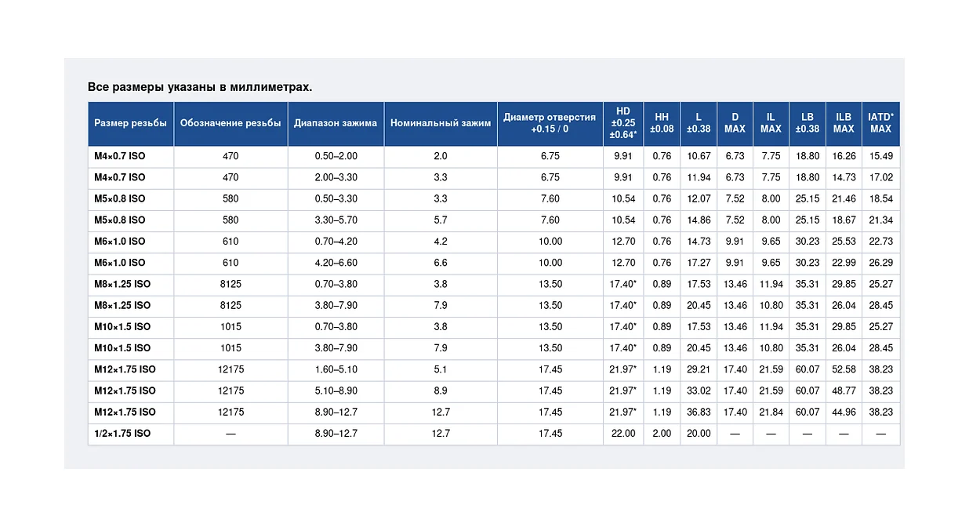Click the 52.58 ILB value

tap(844, 369)
